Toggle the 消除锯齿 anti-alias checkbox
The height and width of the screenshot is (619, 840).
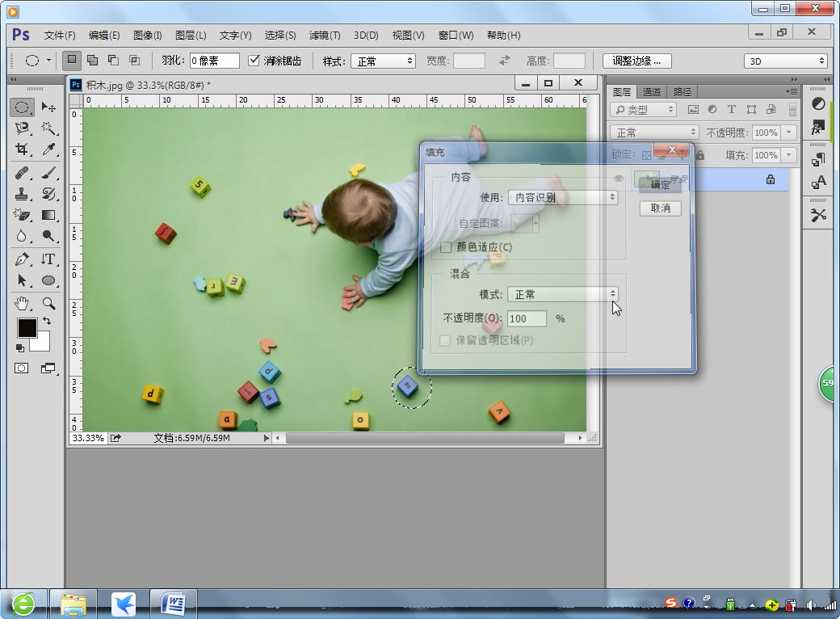[x=254, y=61]
